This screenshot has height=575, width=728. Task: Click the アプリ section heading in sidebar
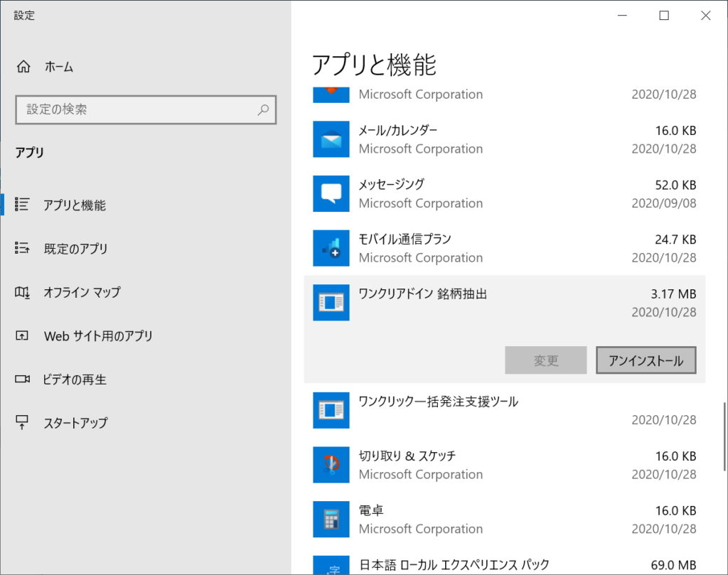click(30, 152)
